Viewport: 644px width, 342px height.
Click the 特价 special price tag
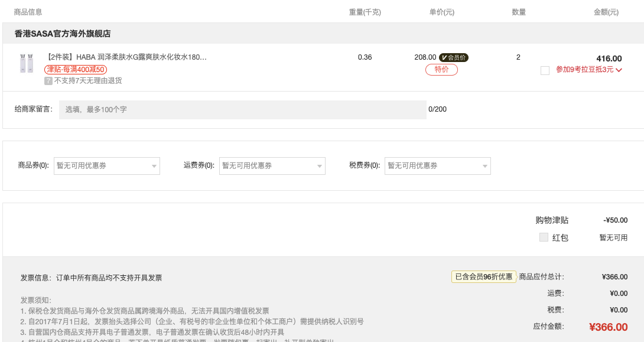(441, 69)
